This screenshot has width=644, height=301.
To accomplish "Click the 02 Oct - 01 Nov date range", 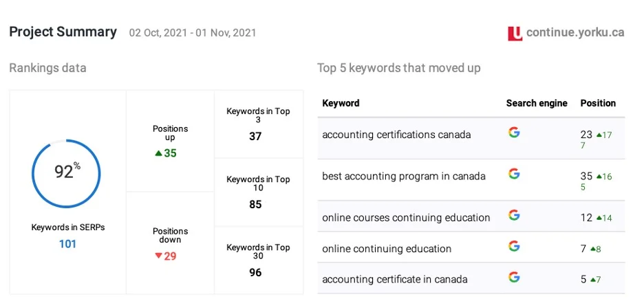I will (x=192, y=33).
